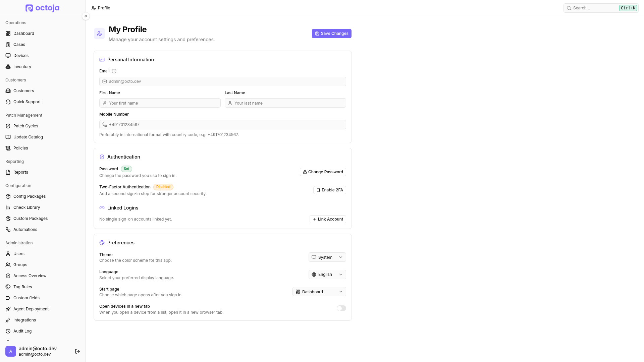Select Groups in the sidebar
Viewport: 644px width, 362px height.
43,265
